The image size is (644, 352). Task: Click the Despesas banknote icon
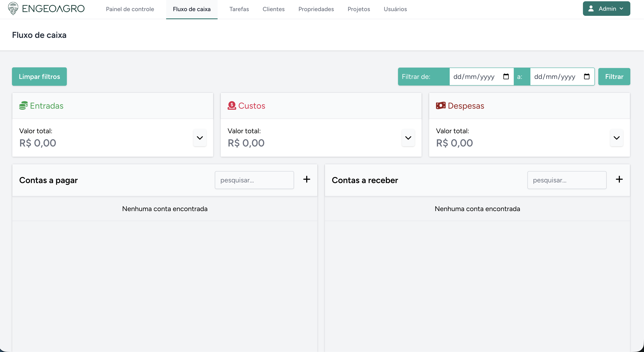[x=441, y=106]
